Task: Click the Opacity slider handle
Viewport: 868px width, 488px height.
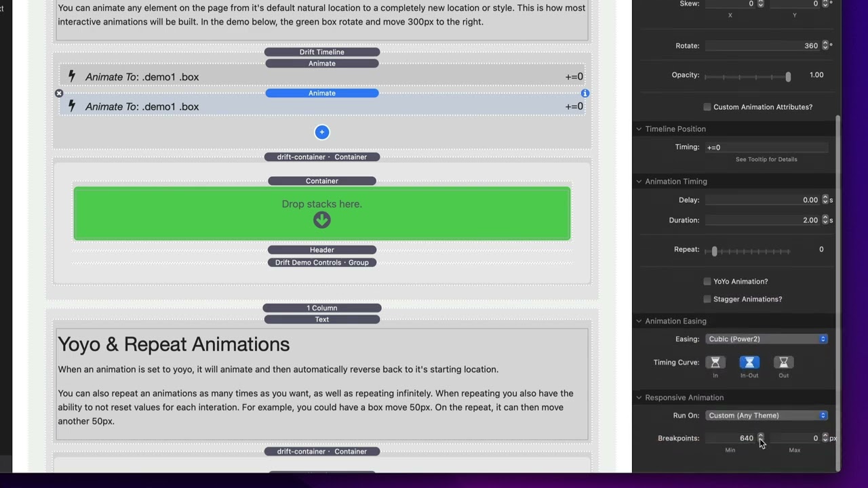Action: pos(788,77)
